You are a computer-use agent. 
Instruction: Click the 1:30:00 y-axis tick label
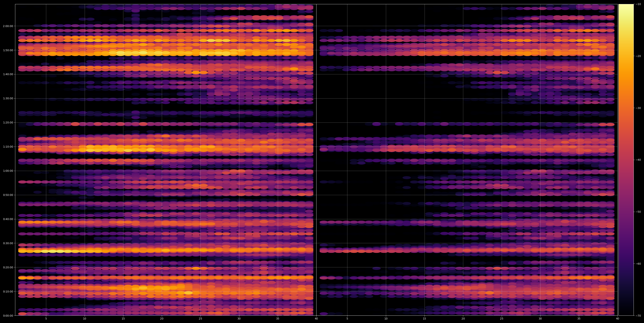point(8,98)
